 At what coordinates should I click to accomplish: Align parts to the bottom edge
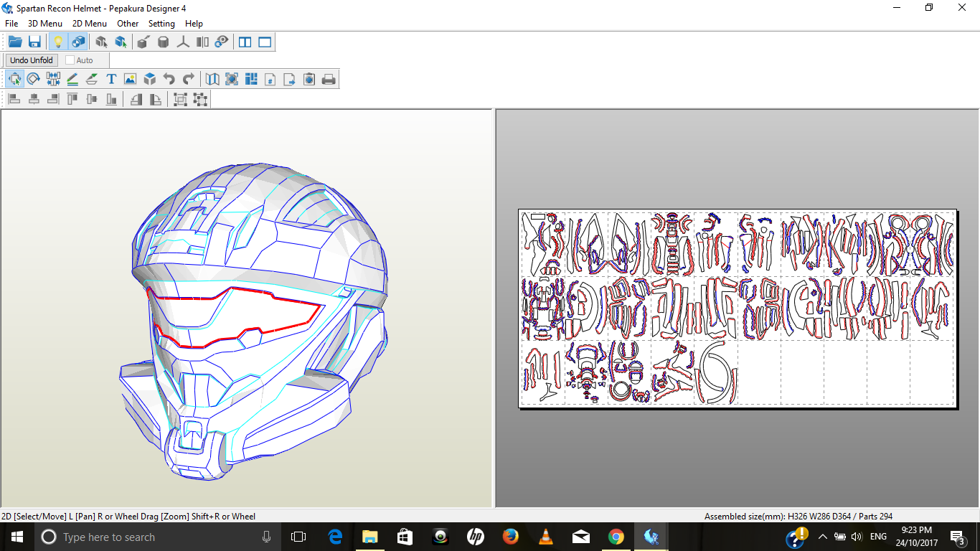111,99
